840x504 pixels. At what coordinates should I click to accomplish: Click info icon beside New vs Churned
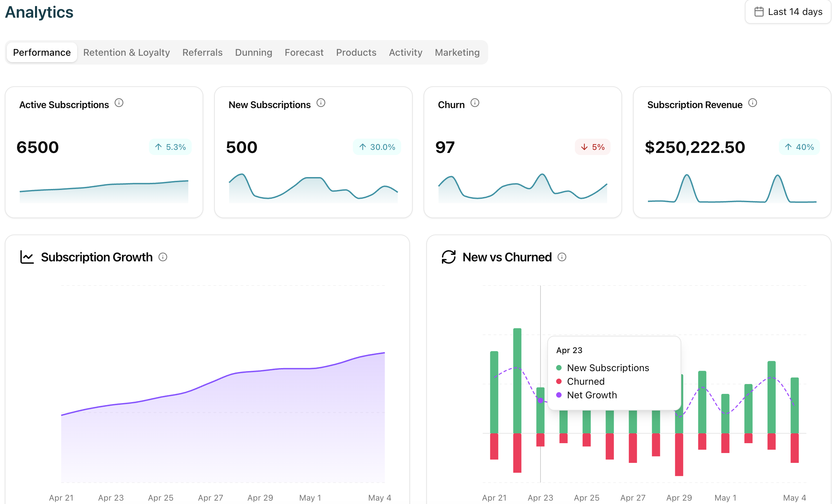click(x=562, y=257)
